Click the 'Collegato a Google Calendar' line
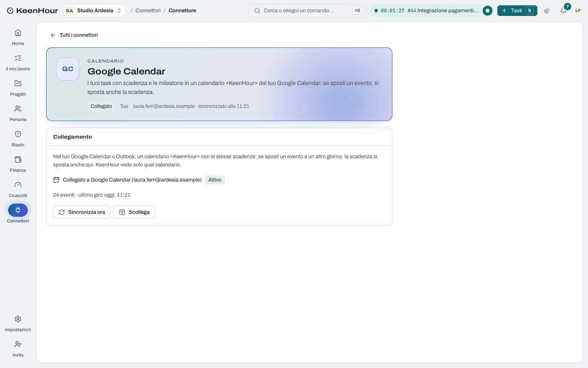This screenshot has height=368, width=588. [x=132, y=180]
